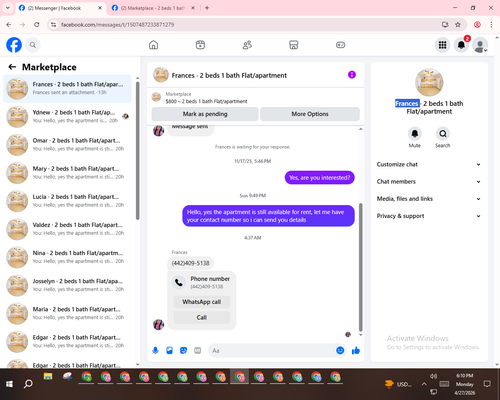Choose a sticker icon
500x400 pixels.
(x=183, y=350)
